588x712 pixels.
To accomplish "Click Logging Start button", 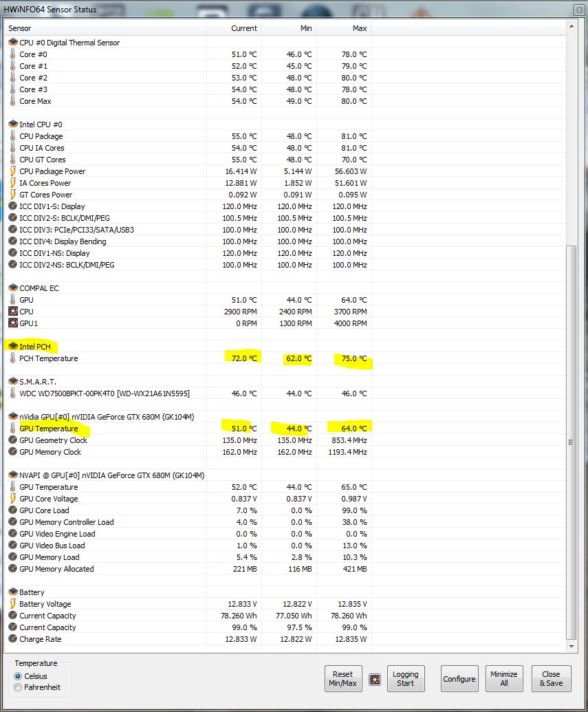I will click(406, 678).
